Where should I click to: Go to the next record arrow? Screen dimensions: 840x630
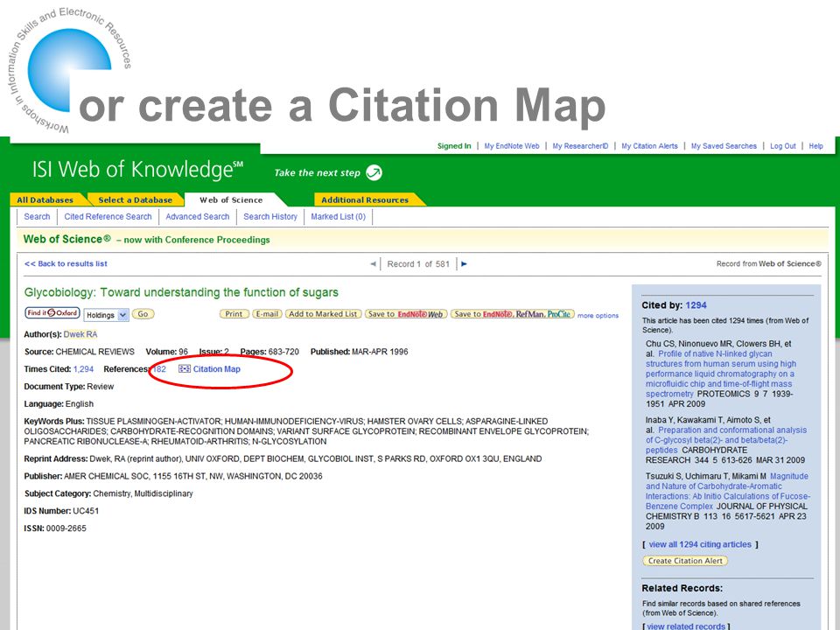(x=464, y=263)
